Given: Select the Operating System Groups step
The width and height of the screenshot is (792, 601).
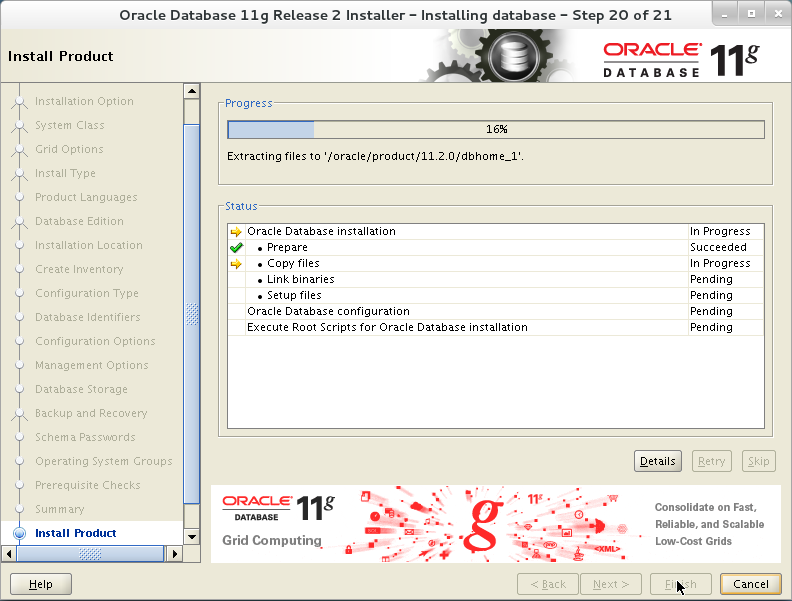Looking at the screenshot, I should (x=104, y=461).
